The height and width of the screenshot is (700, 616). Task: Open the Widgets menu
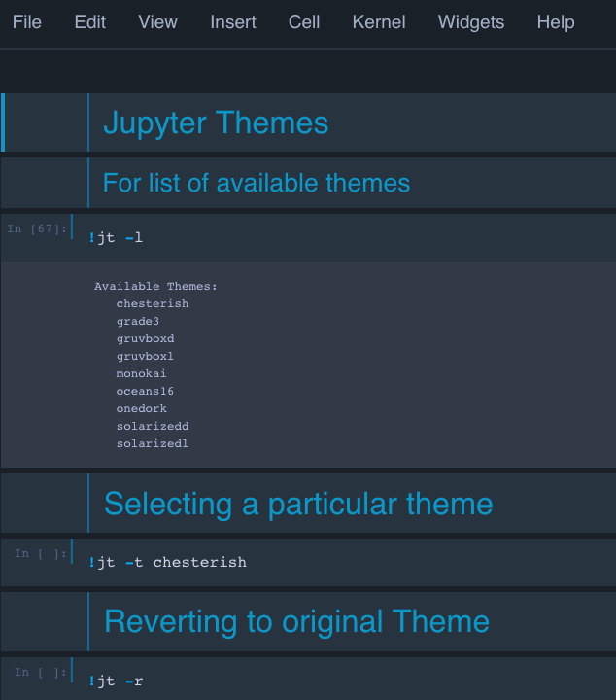[471, 21]
